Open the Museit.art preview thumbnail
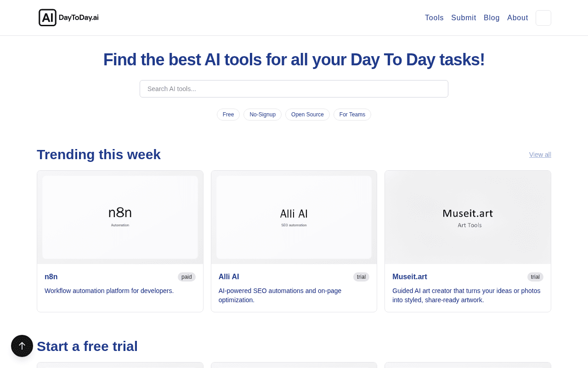The width and height of the screenshot is (588, 368). pyautogui.click(x=468, y=217)
